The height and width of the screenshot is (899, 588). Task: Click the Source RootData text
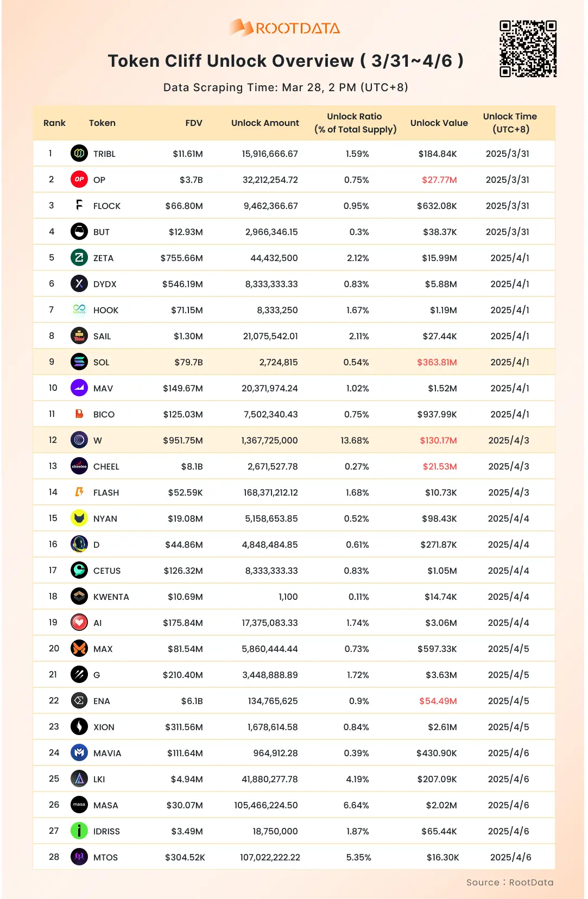pos(510,882)
